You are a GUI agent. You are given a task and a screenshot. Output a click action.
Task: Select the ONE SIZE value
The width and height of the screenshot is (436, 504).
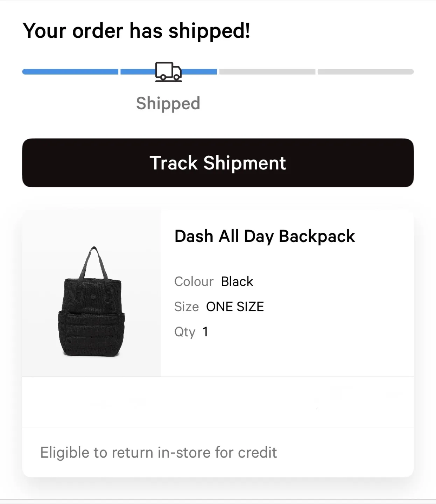(x=235, y=307)
